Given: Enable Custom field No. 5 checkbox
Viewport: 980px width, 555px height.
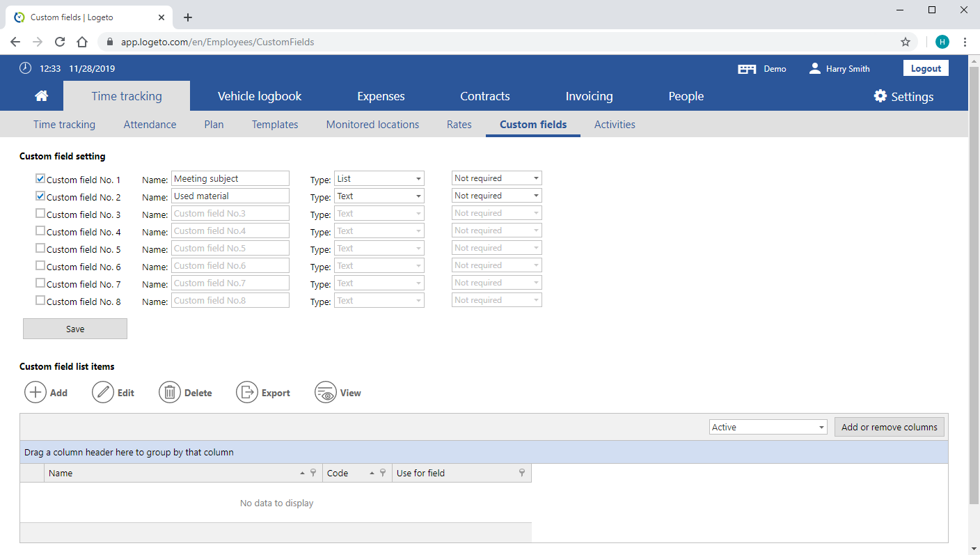Looking at the screenshot, I should pos(40,249).
